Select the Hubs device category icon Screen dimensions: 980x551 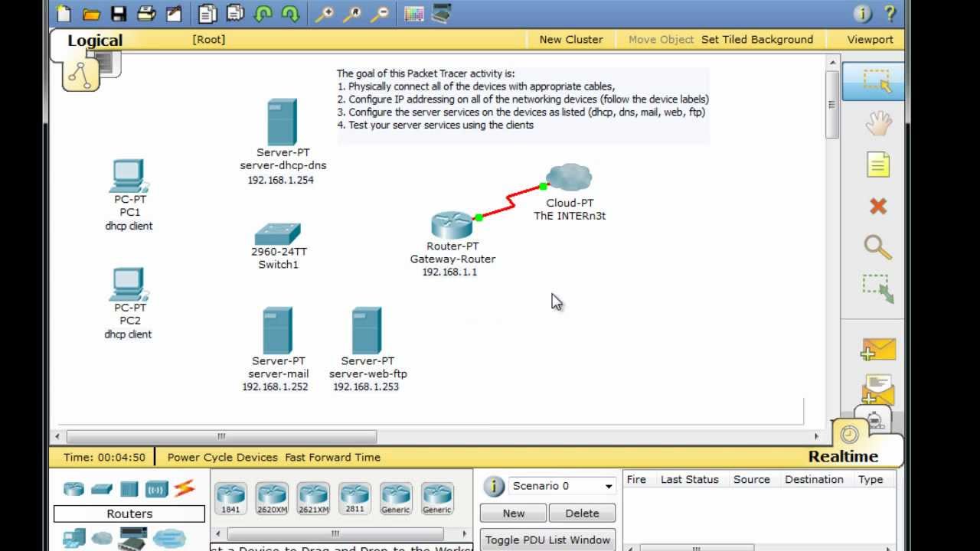(x=129, y=488)
